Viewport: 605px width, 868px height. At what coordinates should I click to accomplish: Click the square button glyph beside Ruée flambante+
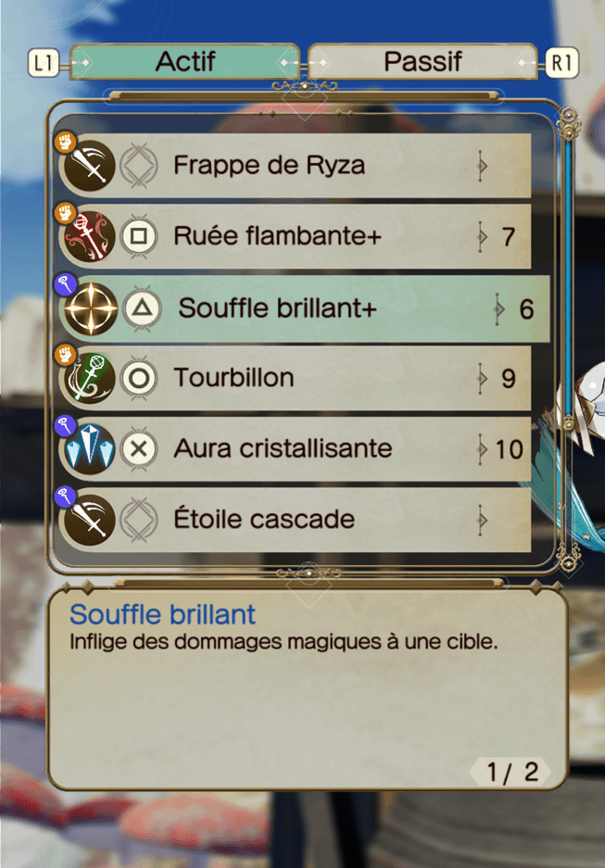[138, 236]
